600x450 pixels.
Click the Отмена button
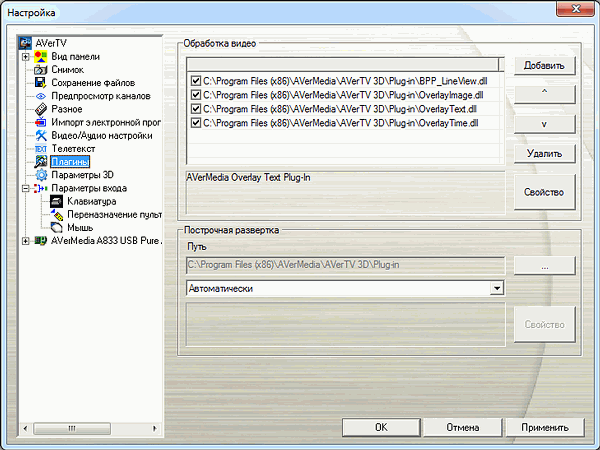click(x=463, y=427)
